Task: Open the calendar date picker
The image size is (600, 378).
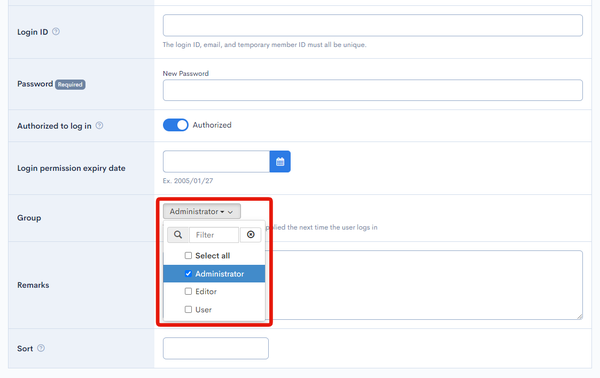Action: tap(280, 161)
